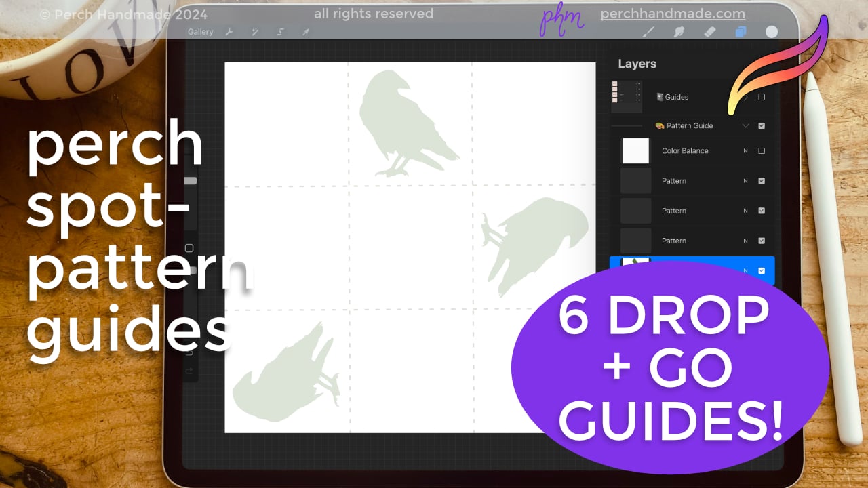Viewport: 868px width, 488px height.
Task: Open the Actions wrench menu
Action: click(229, 32)
